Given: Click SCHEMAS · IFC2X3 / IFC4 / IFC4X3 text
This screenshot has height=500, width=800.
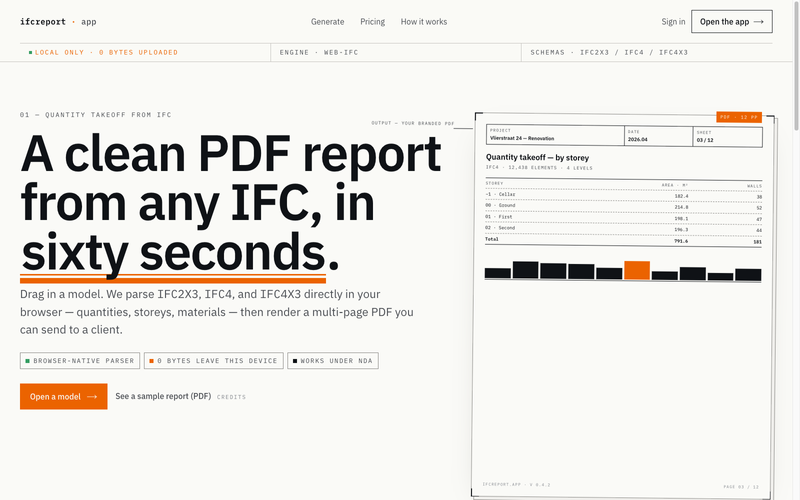Looking at the screenshot, I should pos(609,52).
